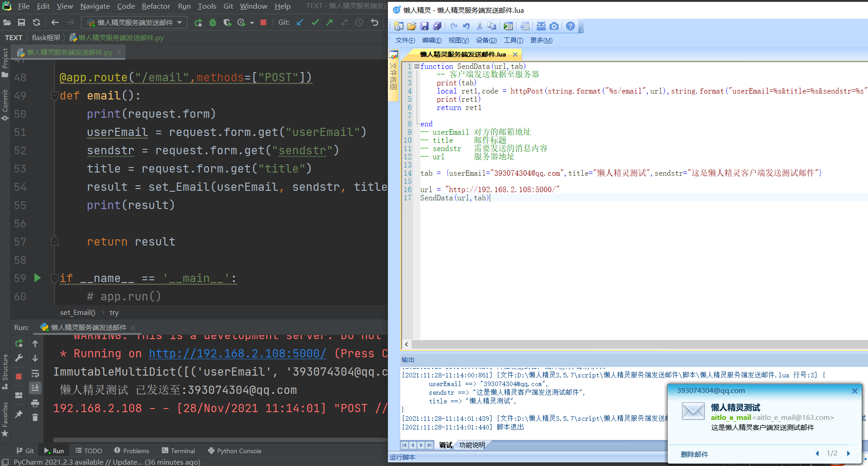The height and width of the screenshot is (466, 868).
Task: Click PyCharm's Save All toolbar icon
Action: tap(21, 22)
